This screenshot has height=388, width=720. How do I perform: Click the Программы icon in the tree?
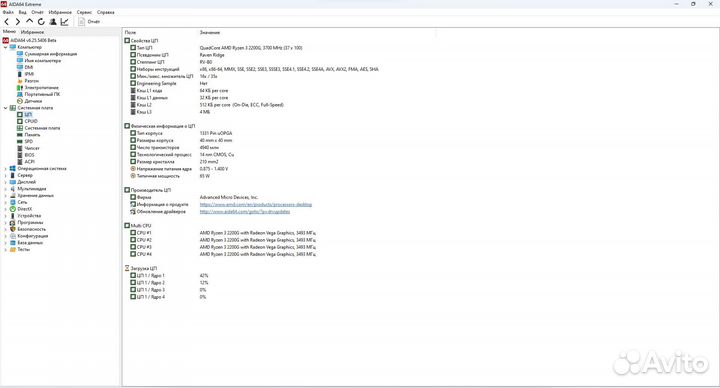(12, 222)
